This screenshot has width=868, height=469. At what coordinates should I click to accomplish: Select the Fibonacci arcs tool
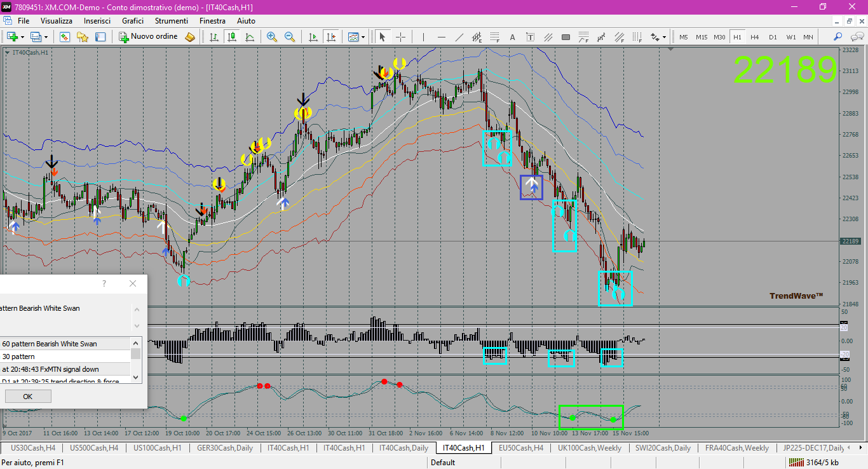tap(583, 37)
